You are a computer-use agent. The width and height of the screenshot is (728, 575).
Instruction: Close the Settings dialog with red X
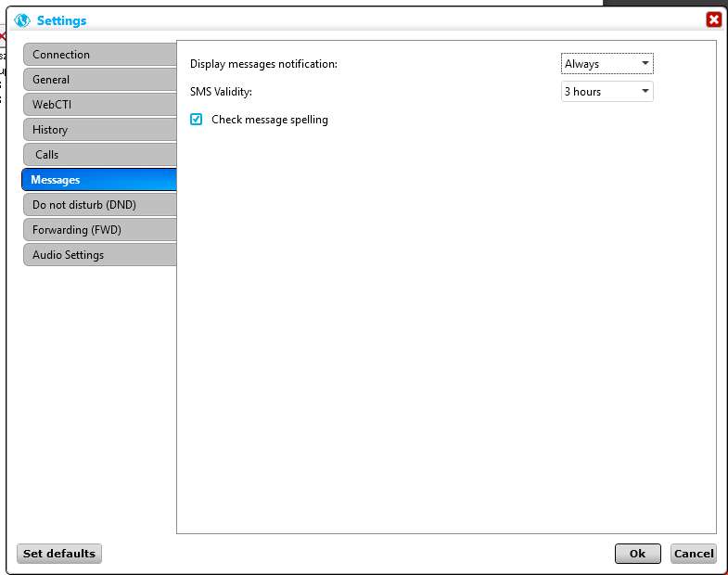pyautogui.click(x=713, y=19)
